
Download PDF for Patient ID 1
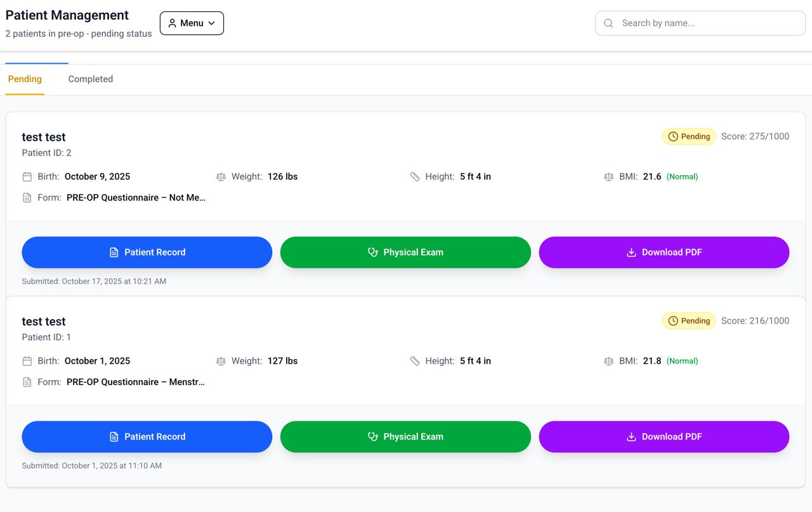tap(664, 437)
